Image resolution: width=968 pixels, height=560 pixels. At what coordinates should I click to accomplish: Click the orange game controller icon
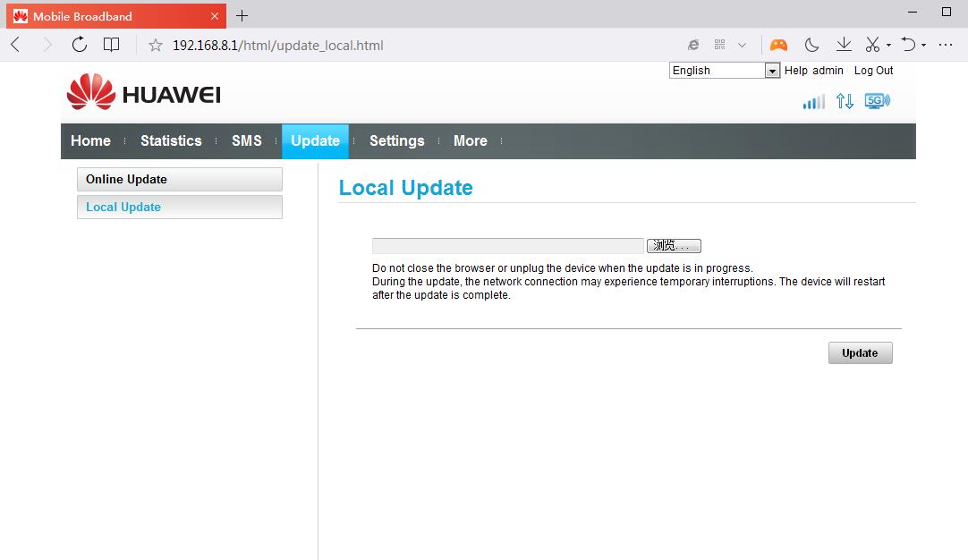pos(778,45)
